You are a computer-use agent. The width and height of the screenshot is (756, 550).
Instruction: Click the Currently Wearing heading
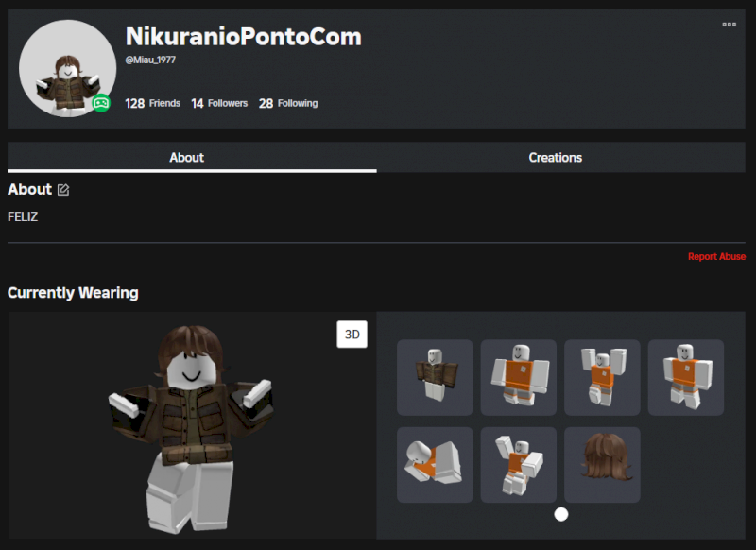[73, 293]
